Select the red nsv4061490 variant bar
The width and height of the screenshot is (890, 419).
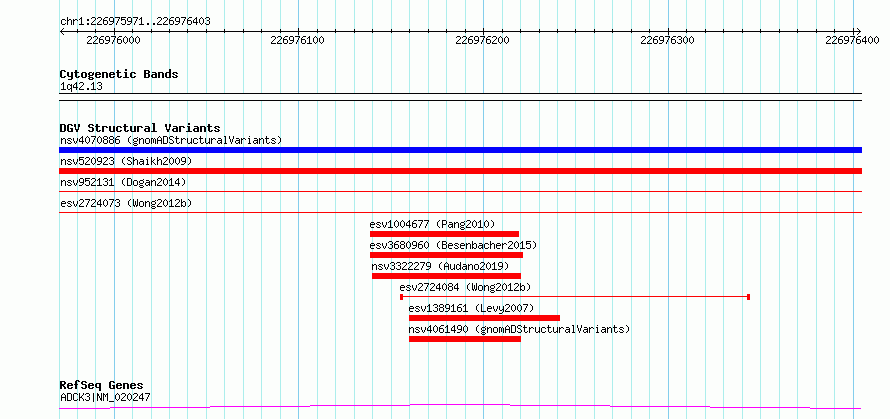point(465,339)
